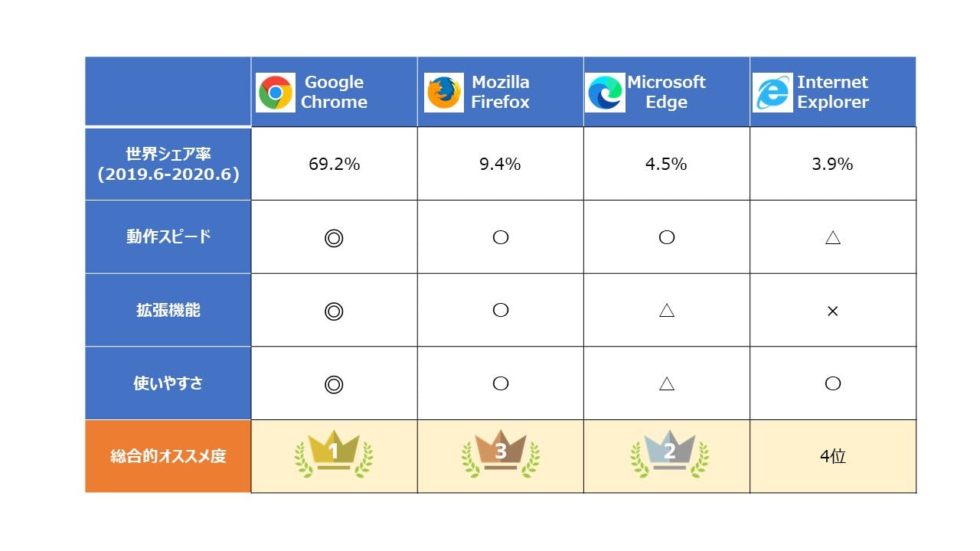Click the 4位 ranking cell
The height and width of the screenshot is (551, 980).
833,457
